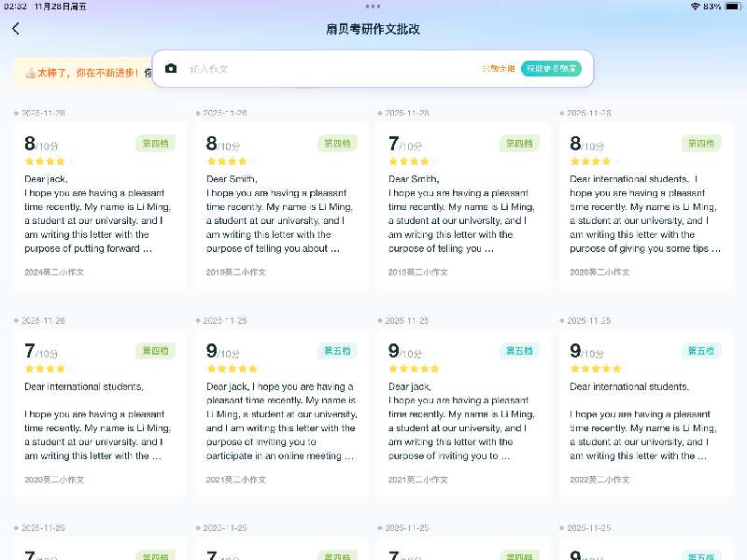Open the 2020英二小作文 essay scored 7
The image size is (747, 560).
click(99, 420)
